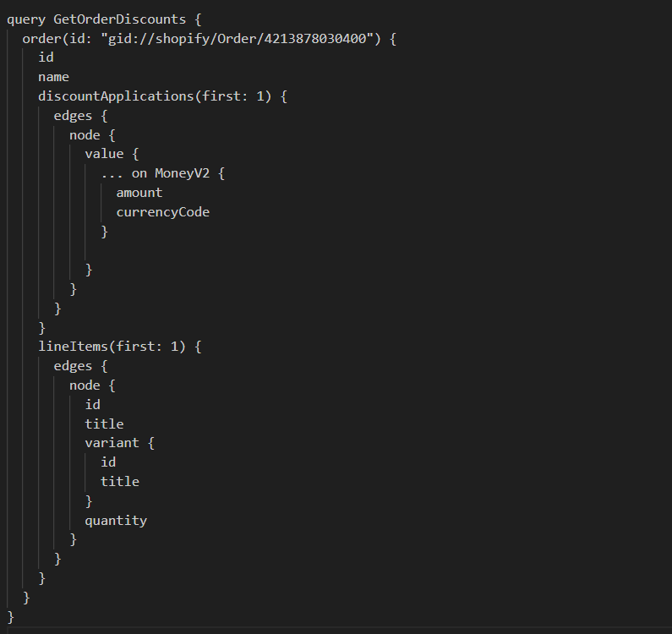The height and width of the screenshot is (634, 672).
Task: Click the title field inside variant
Action: point(120,482)
